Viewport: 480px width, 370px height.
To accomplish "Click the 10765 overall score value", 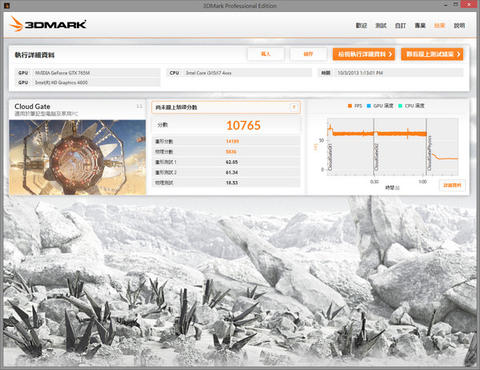I will coord(243,125).
